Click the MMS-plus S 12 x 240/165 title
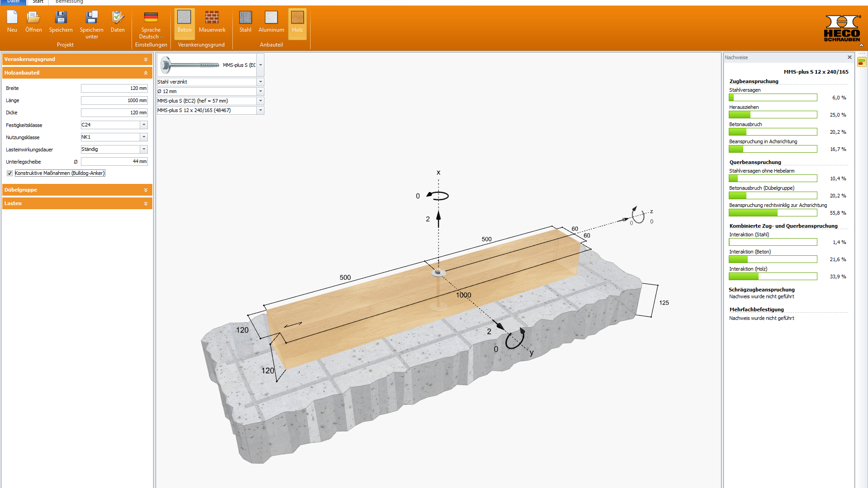 (x=816, y=72)
